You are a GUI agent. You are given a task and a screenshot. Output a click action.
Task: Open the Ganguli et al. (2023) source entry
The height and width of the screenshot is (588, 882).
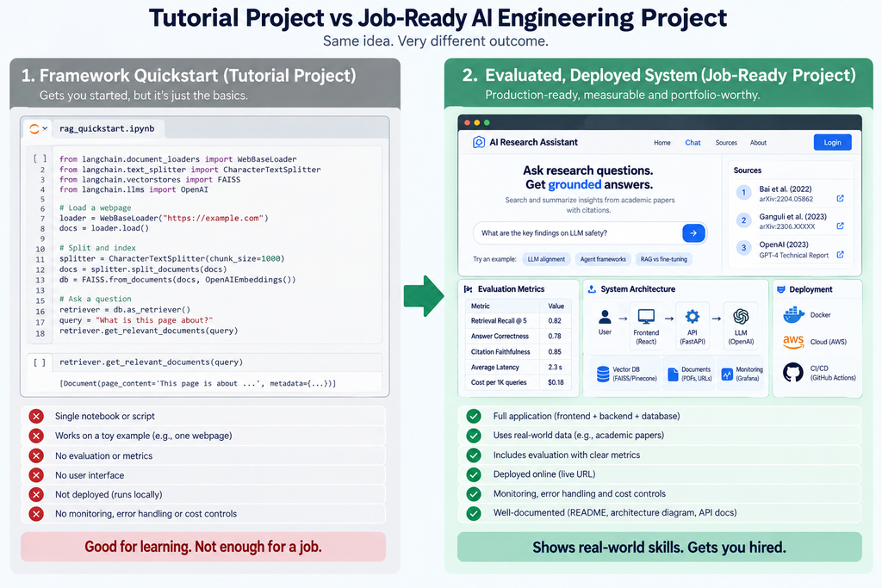click(x=791, y=221)
